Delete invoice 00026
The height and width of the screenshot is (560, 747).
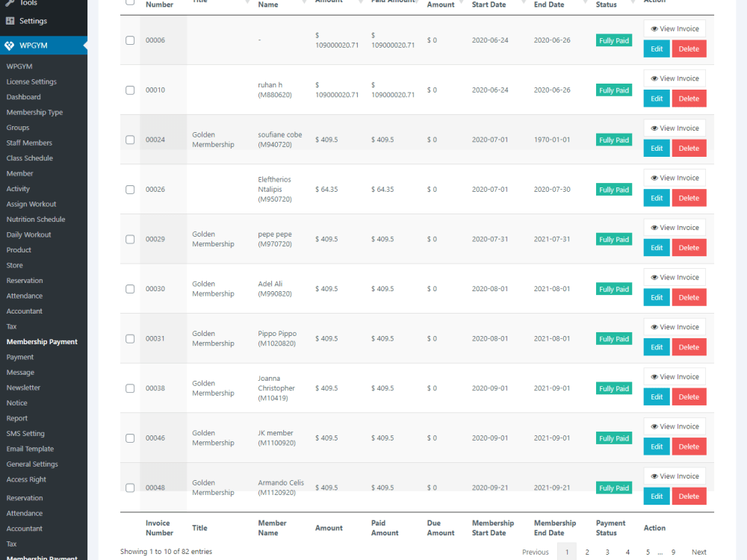point(689,198)
